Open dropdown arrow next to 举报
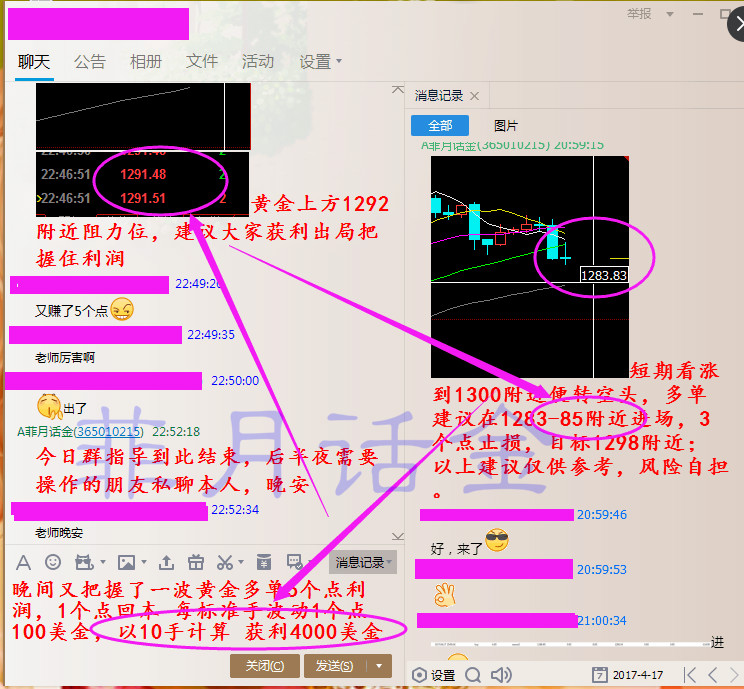The image size is (744, 689). (x=668, y=14)
